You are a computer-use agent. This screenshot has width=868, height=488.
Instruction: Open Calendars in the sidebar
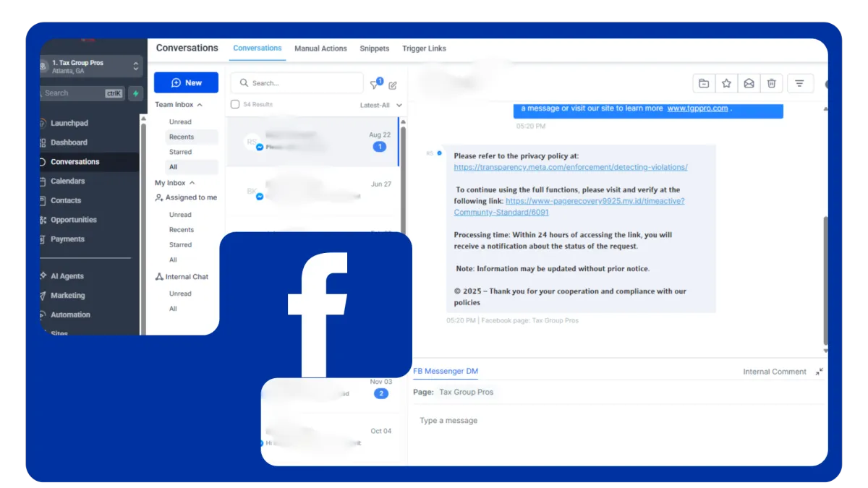(67, 181)
